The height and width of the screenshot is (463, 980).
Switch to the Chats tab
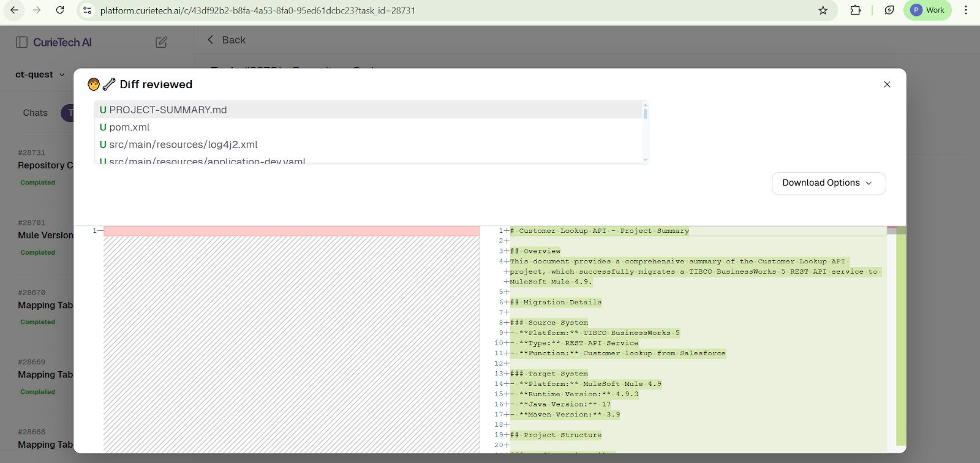tap(35, 113)
